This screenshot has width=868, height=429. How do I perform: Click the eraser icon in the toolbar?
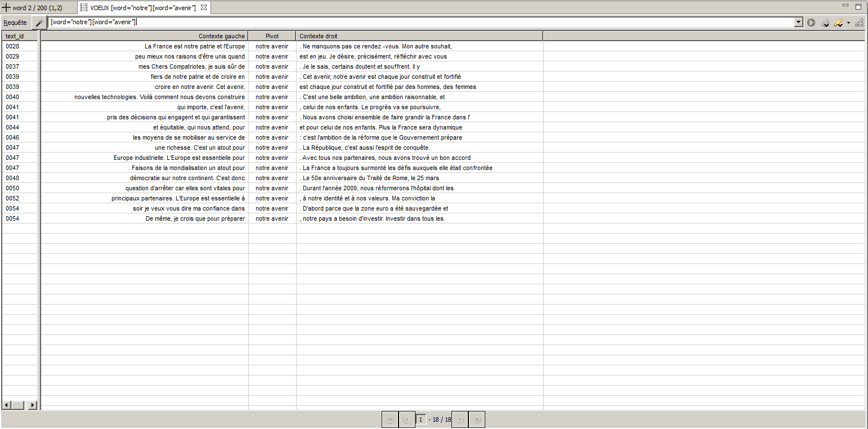[859, 23]
